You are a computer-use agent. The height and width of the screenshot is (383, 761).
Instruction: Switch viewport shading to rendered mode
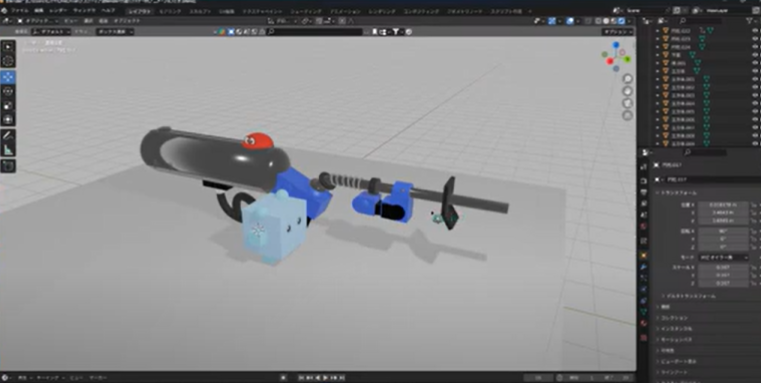[x=620, y=21]
